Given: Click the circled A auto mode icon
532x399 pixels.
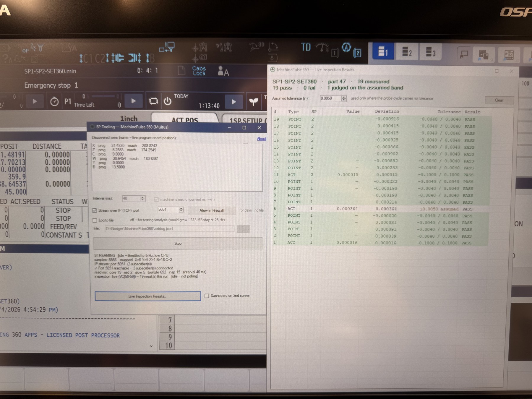Looking at the screenshot, I should (x=346, y=47).
